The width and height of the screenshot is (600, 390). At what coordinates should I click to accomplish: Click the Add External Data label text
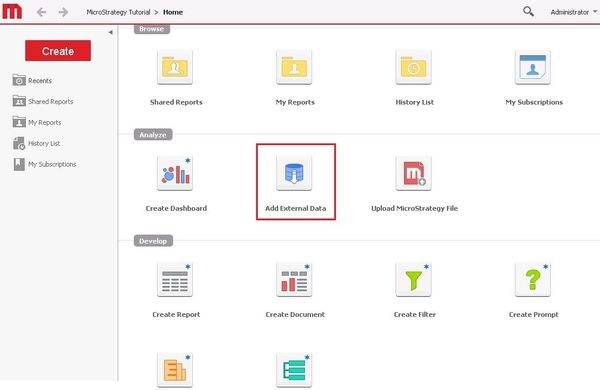tap(295, 209)
